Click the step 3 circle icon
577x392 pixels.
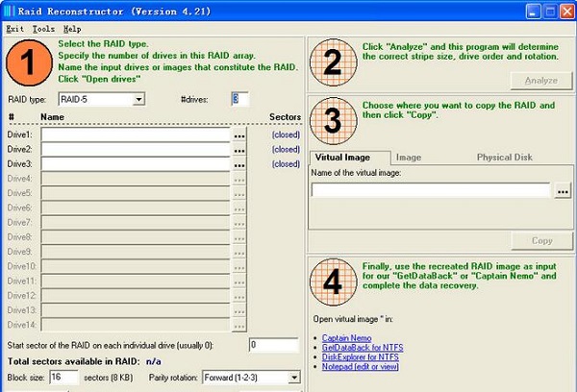pos(334,121)
